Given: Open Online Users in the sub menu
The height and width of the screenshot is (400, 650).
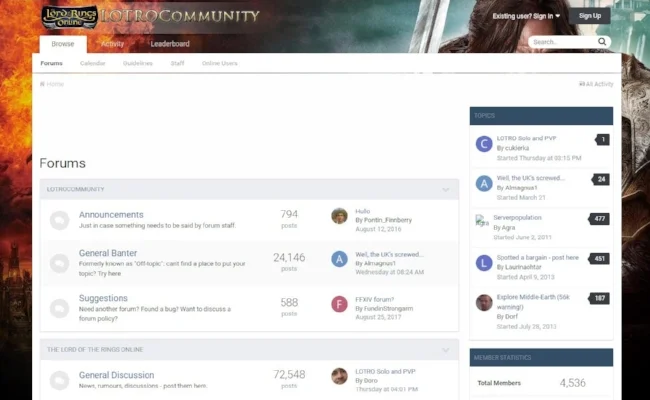Looking at the screenshot, I should [220, 63].
